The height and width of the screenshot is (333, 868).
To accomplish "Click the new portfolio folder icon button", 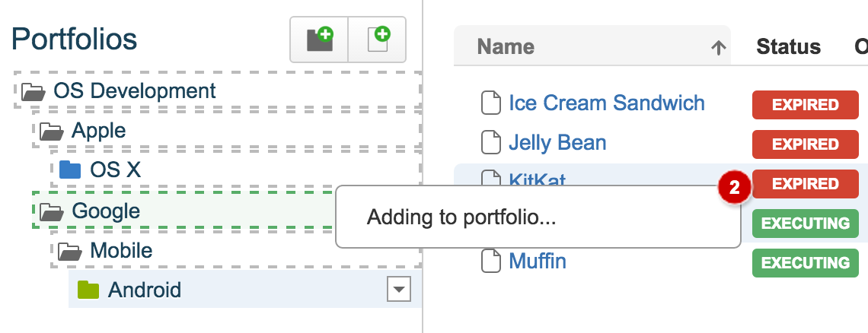I will [x=319, y=39].
